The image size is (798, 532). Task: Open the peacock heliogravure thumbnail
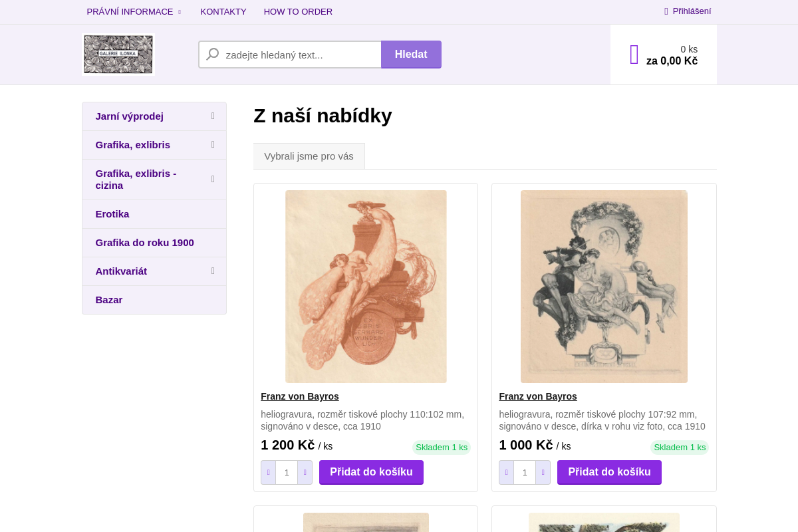(x=366, y=287)
